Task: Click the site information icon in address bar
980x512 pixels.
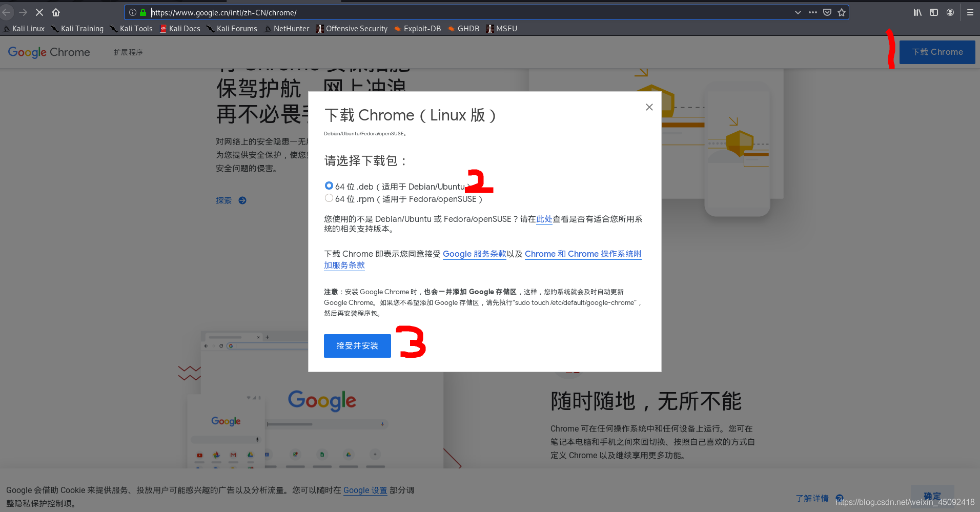Action: (x=133, y=12)
